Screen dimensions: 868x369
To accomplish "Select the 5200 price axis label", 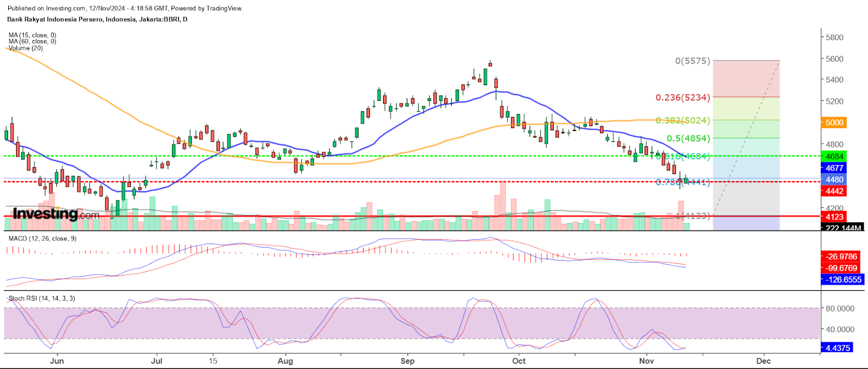I will click(x=834, y=101).
